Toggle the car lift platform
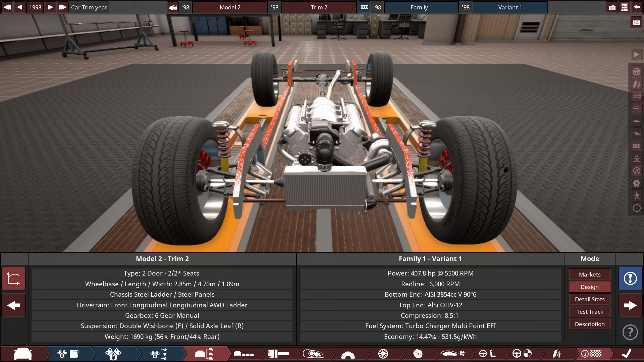 636,158
